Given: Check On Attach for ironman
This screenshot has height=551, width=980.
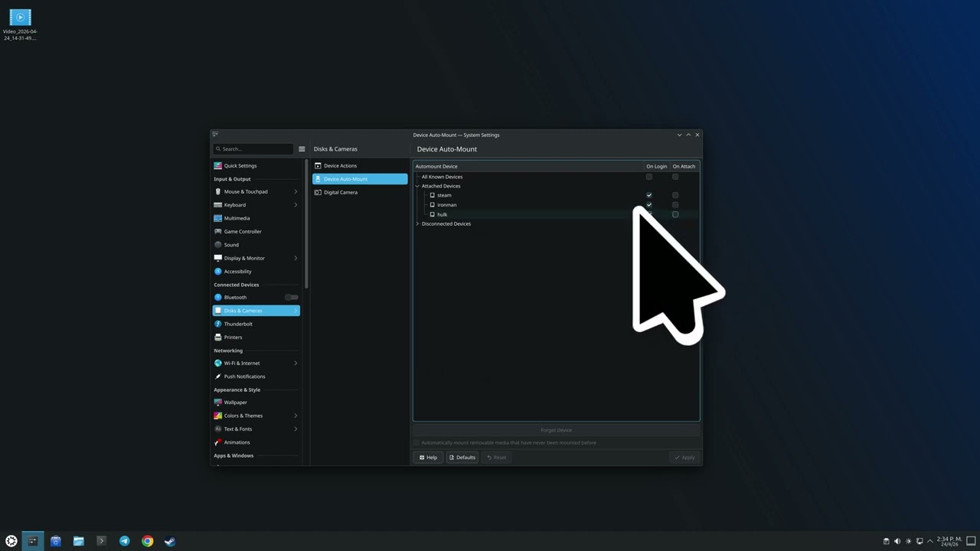Looking at the screenshot, I should [675, 204].
